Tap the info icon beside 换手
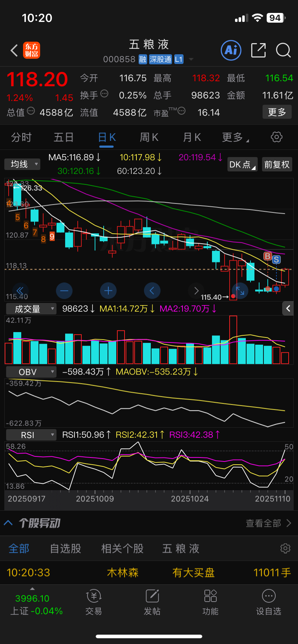This screenshot has width=298, height=644. (104, 94)
